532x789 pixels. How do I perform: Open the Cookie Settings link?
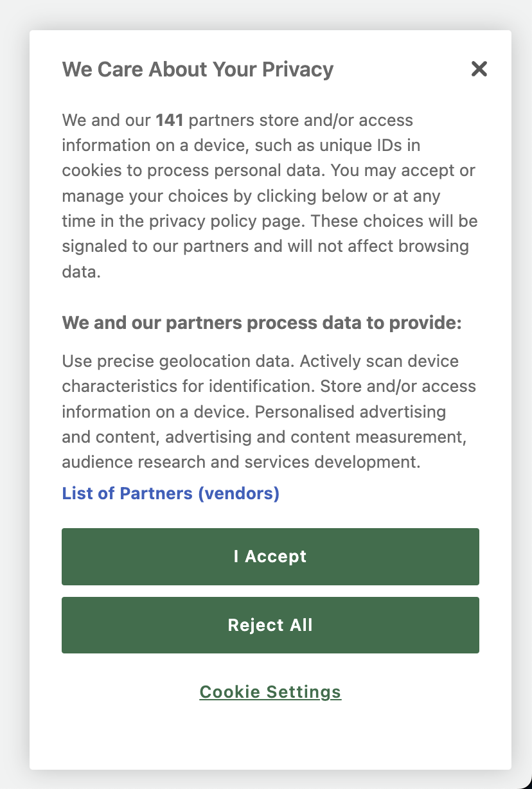[270, 692]
